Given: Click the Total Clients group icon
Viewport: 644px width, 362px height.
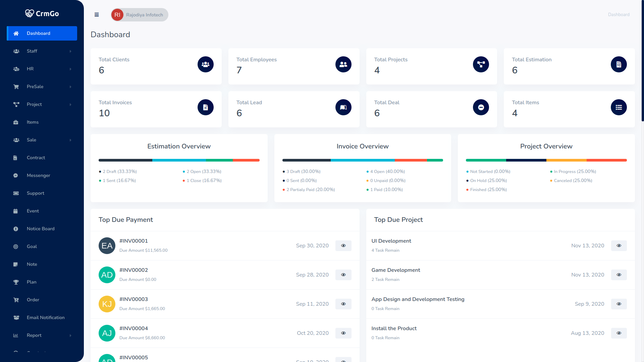Looking at the screenshot, I should click(x=205, y=64).
